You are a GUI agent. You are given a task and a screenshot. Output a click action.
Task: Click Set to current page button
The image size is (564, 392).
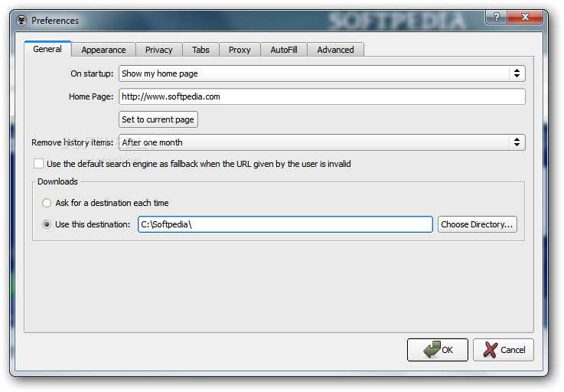click(x=158, y=119)
